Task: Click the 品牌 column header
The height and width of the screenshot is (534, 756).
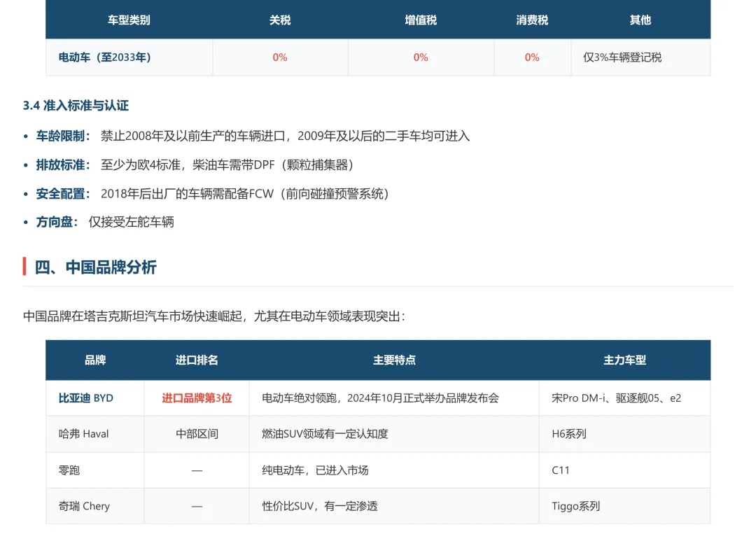Action: click(x=95, y=360)
